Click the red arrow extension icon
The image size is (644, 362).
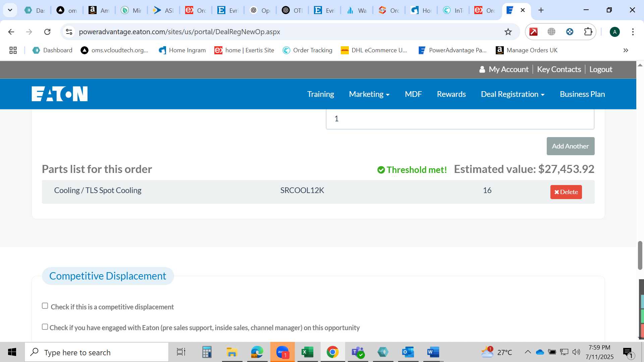pyautogui.click(x=533, y=32)
